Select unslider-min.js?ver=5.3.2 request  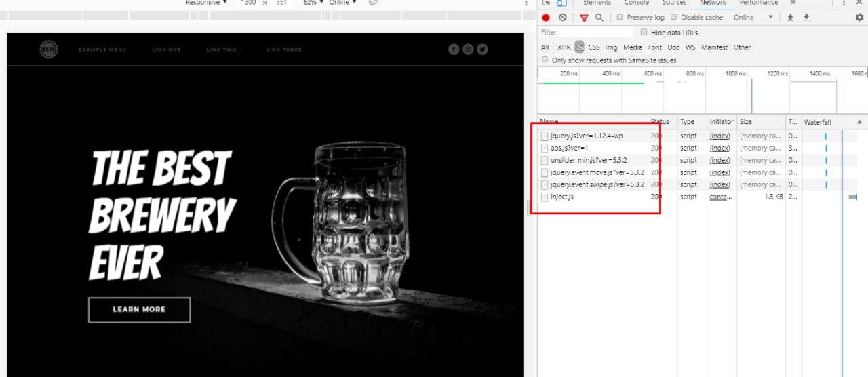click(x=589, y=160)
